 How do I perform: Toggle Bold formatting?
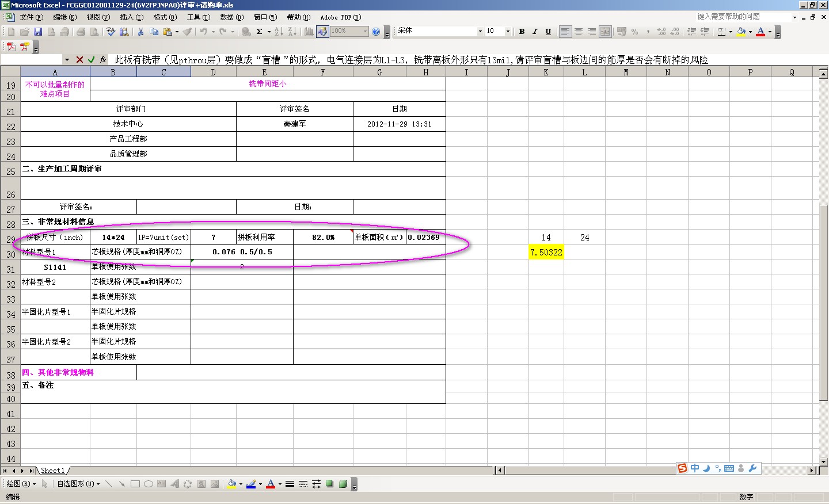(x=522, y=32)
